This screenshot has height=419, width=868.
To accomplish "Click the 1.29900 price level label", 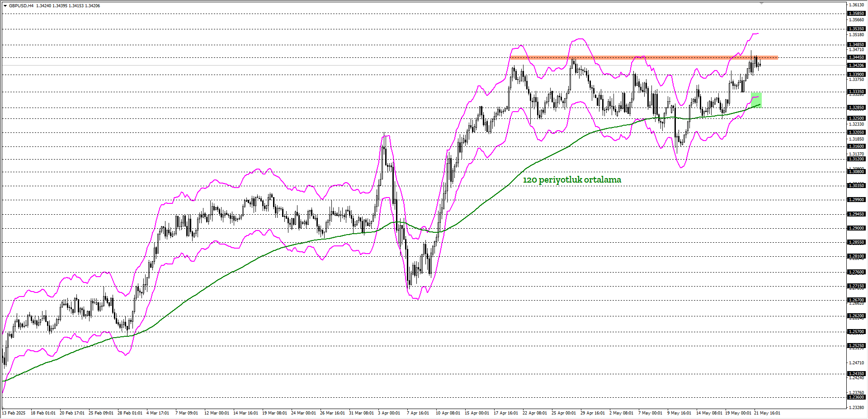I will [856, 200].
